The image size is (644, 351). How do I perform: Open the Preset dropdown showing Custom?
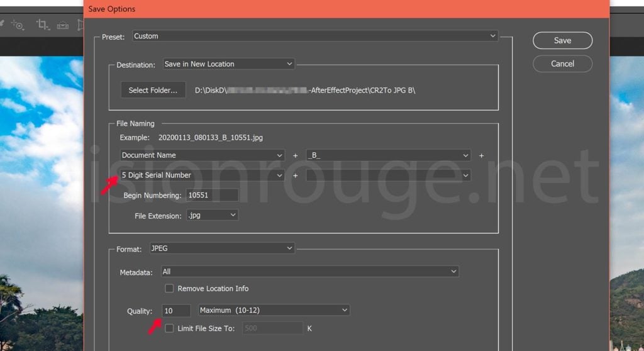pyautogui.click(x=315, y=36)
